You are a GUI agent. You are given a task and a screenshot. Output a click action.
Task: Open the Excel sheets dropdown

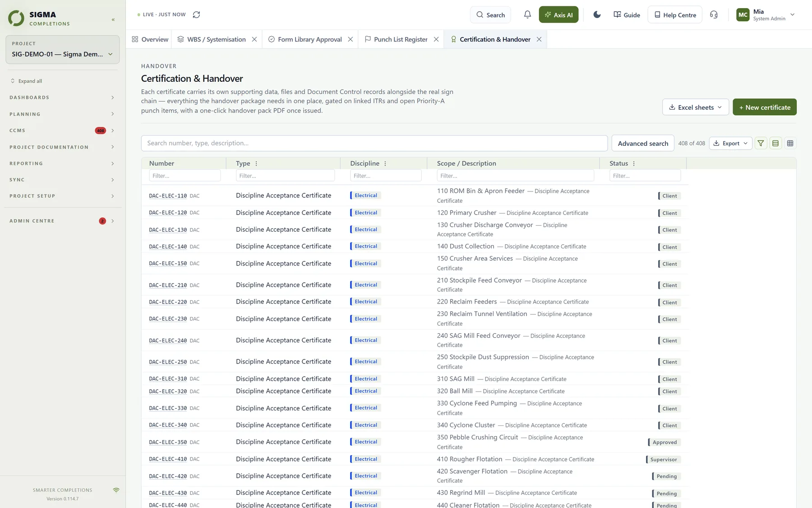tap(696, 107)
